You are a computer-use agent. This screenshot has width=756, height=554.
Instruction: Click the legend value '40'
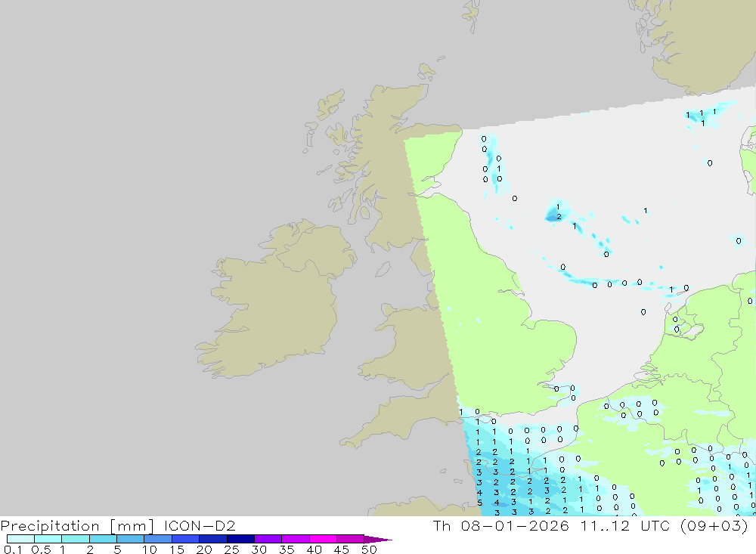pos(314,549)
